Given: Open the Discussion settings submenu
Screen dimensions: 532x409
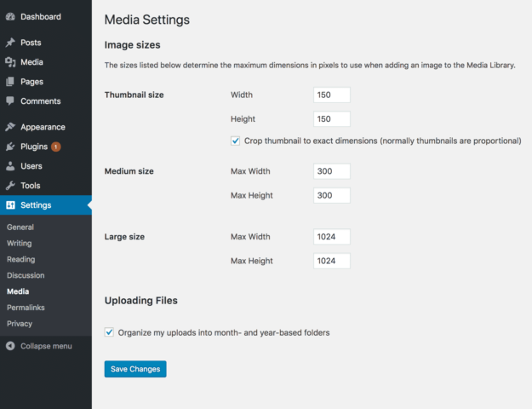Looking at the screenshot, I should (x=26, y=275).
